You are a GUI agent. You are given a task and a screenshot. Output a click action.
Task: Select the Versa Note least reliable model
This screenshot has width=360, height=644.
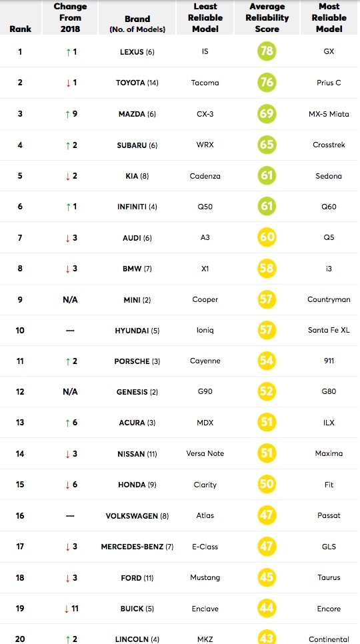point(205,453)
